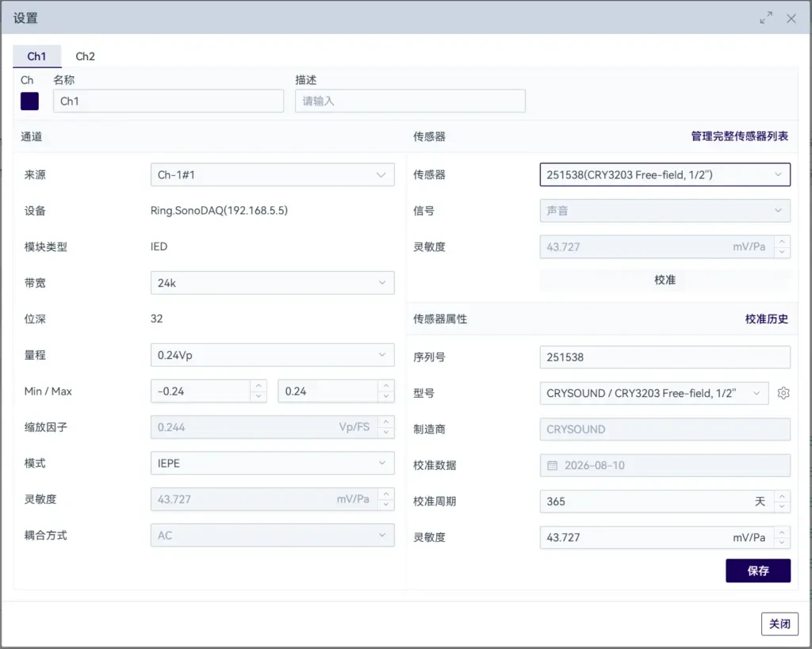Switch to the Ch2 tab
Viewport: 812px width, 649px height.
click(x=86, y=56)
